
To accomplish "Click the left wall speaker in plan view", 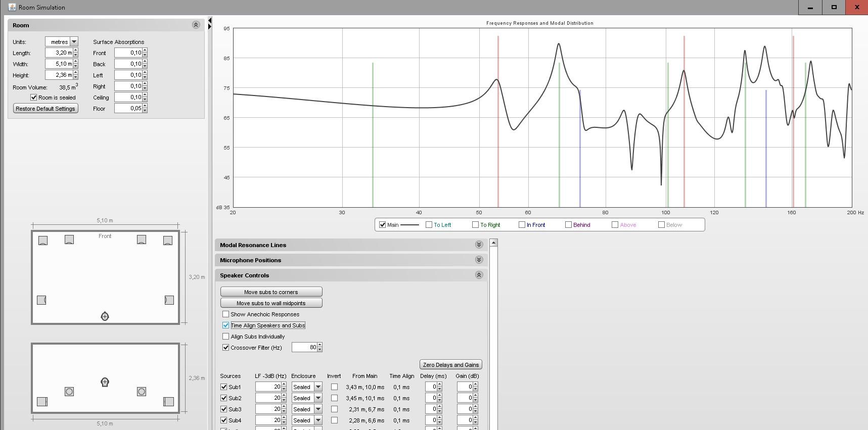I will click(x=41, y=300).
